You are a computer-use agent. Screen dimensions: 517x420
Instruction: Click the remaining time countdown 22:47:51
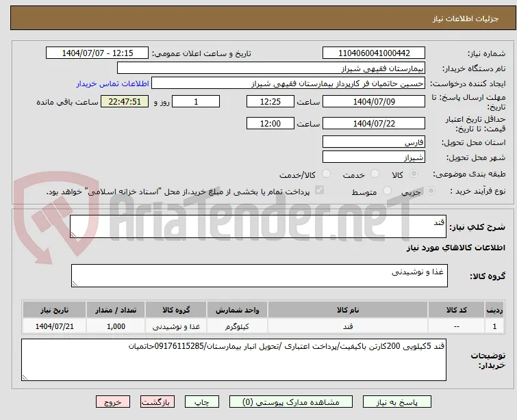tap(125, 101)
